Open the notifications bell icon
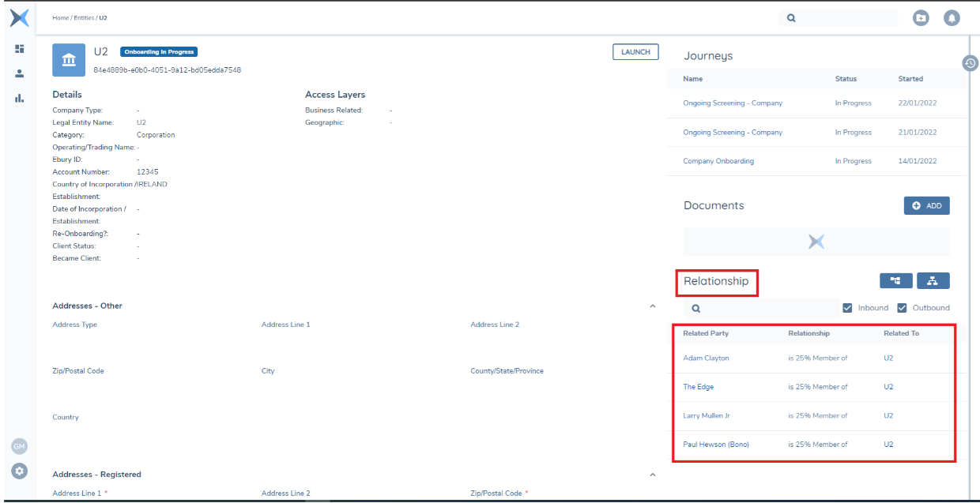980x503 pixels. coord(952,17)
